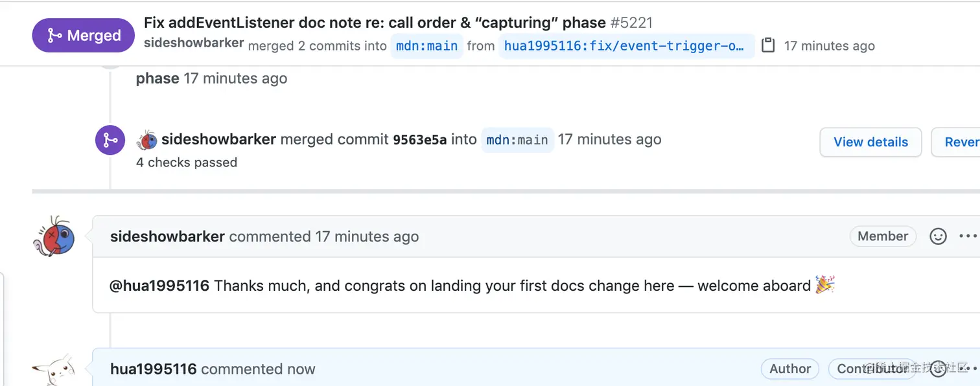Click the hua1995116 comment author name
This screenshot has width=980, height=386.
tap(154, 369)
